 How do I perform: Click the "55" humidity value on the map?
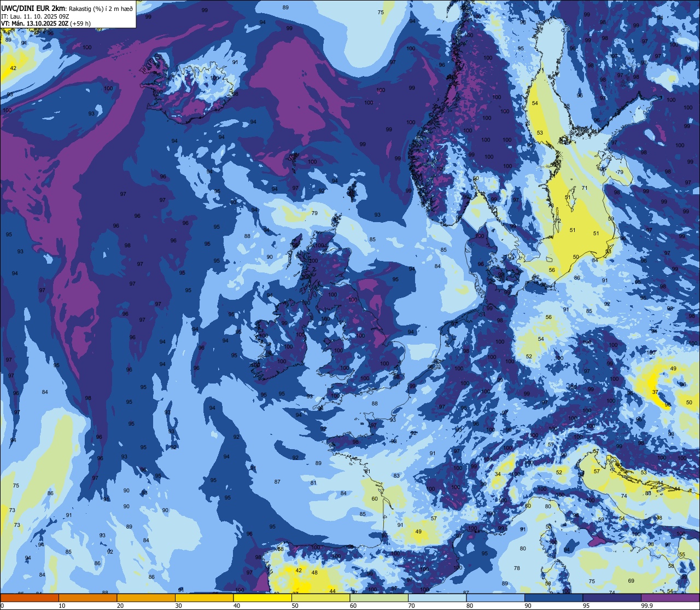pyautogui.click(x=681, y=555)
